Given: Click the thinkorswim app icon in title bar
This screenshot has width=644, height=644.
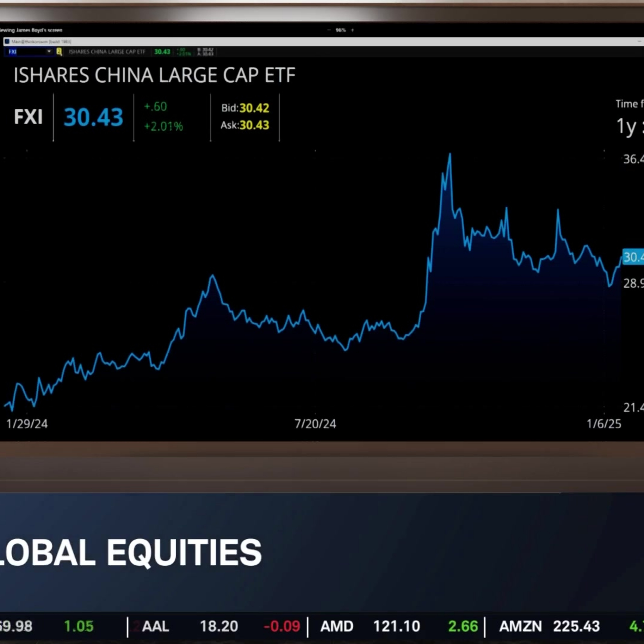Looking at the screenshot, I should point(7,42).
